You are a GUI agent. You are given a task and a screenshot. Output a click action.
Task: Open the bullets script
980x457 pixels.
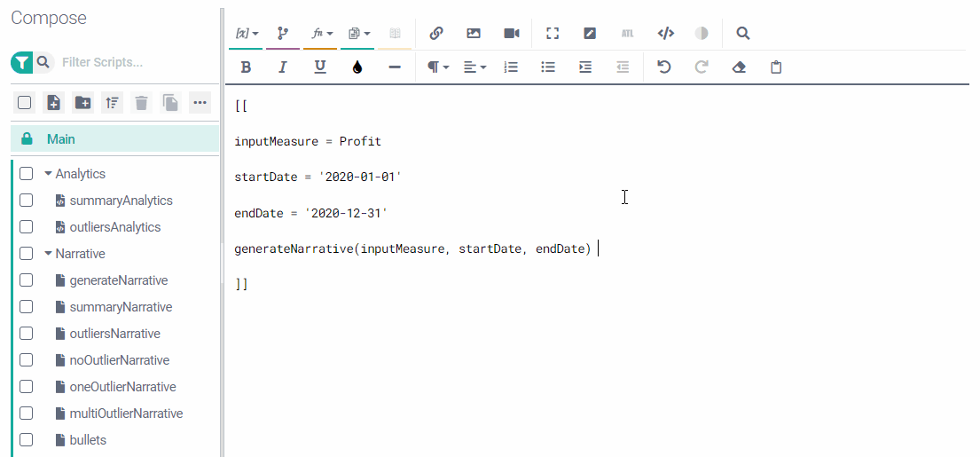(88, 440)
